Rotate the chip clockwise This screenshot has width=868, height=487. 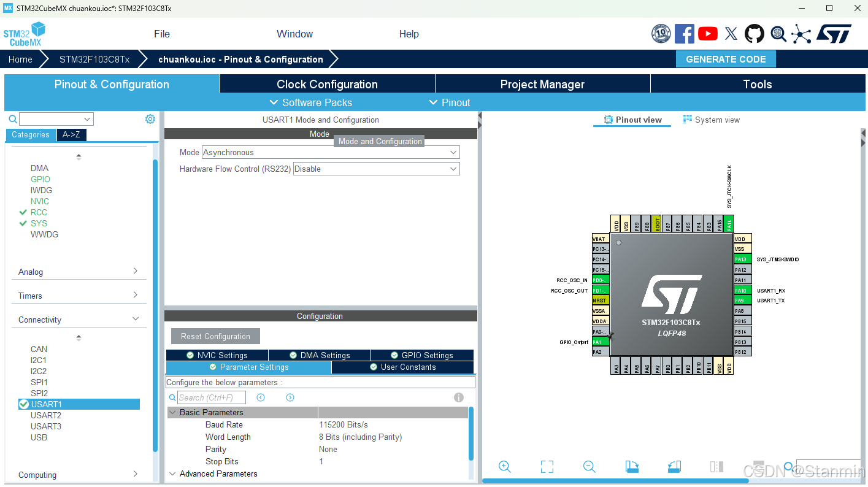coord(632,467)
